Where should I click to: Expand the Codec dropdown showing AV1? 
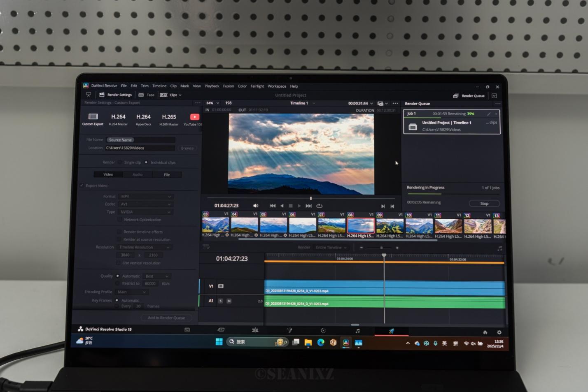[x=145, y=204]
